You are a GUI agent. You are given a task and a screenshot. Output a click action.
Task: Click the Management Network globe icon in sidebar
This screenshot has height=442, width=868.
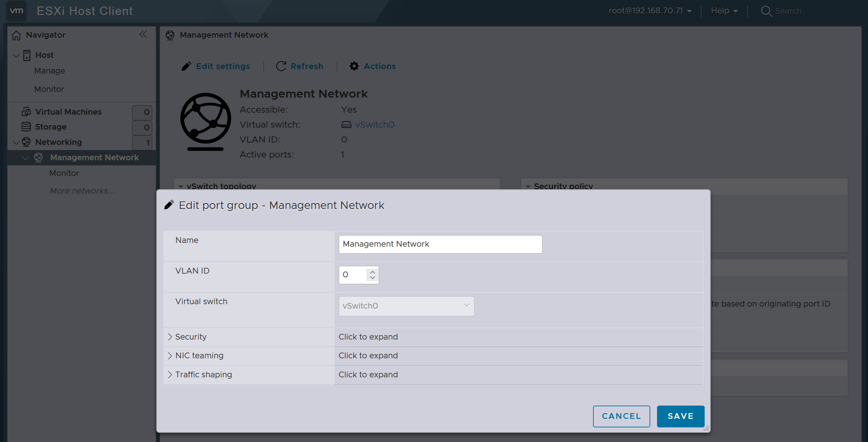click(39, 157)
